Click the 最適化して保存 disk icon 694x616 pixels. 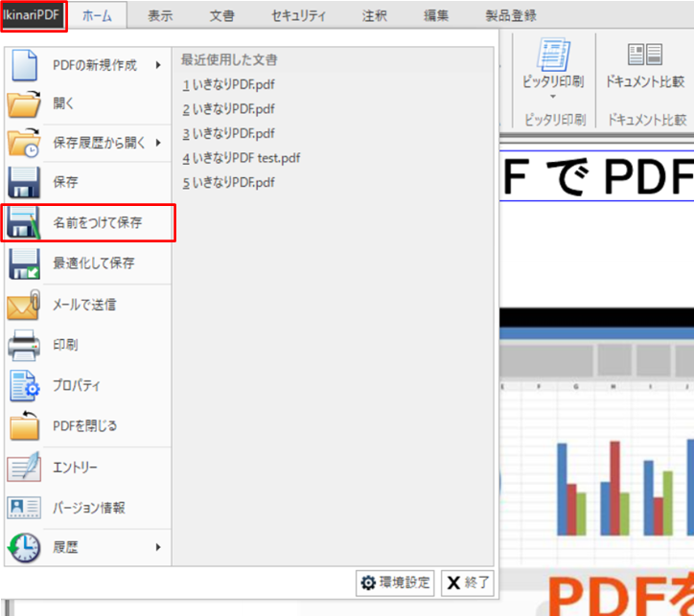pos(24,264)
